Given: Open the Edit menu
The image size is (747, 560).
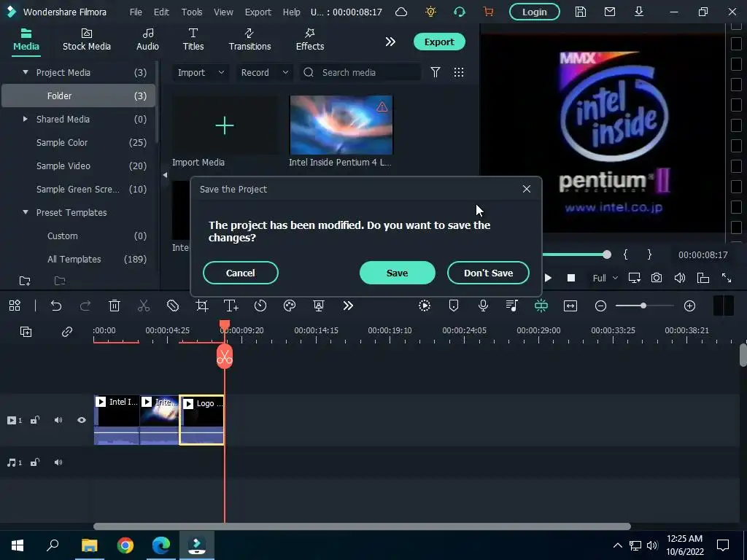Looking at the screenshot, I should tap(161, 12).
